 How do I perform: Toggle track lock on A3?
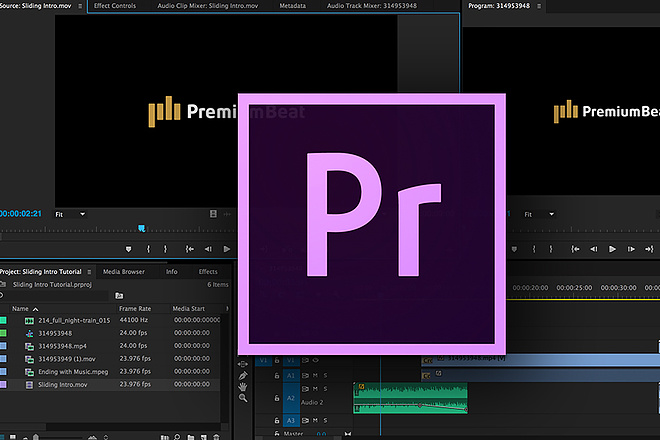pyautogui.click(x=277, y=420)
